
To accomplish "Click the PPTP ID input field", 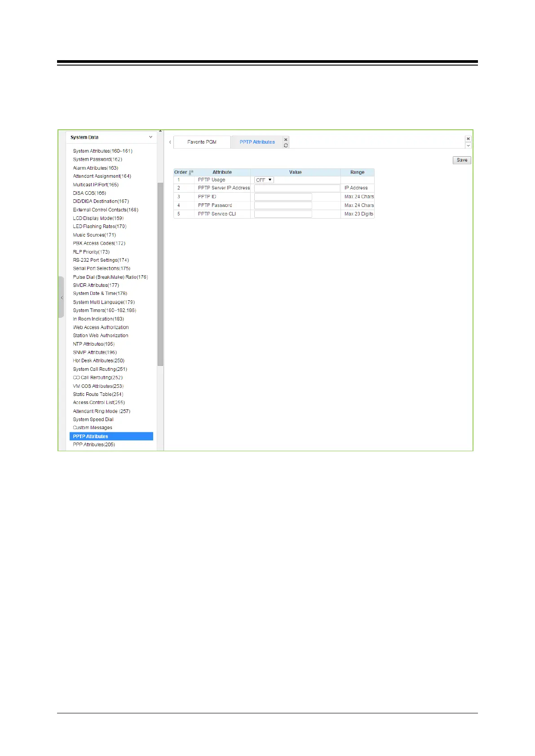I will (283, 197).
